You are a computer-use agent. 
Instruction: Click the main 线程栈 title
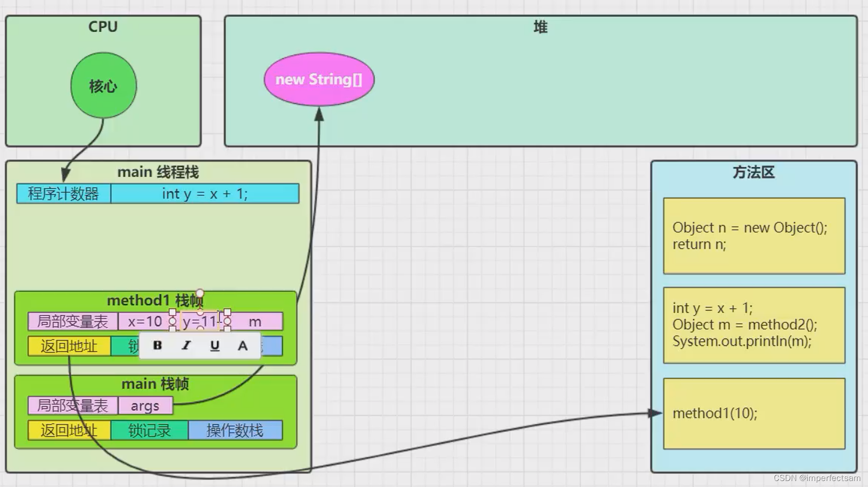coord(158,172)
